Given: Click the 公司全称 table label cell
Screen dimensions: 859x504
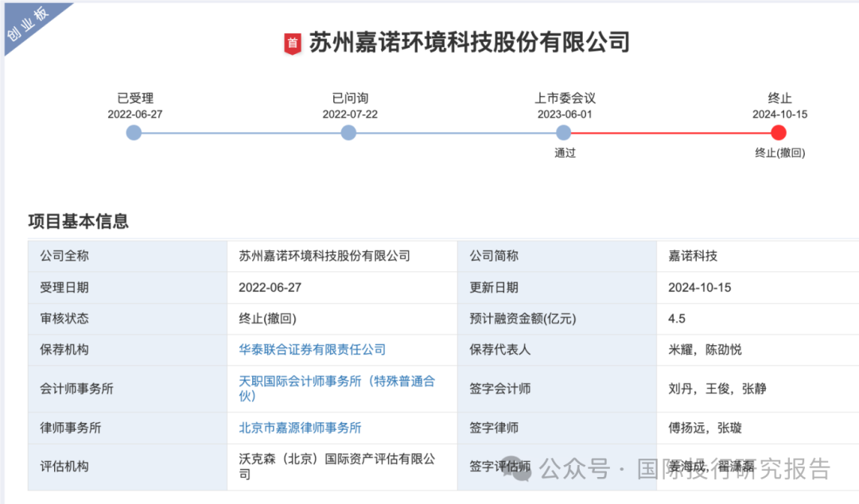Looking at the screenshot, I should pos(127,256).
